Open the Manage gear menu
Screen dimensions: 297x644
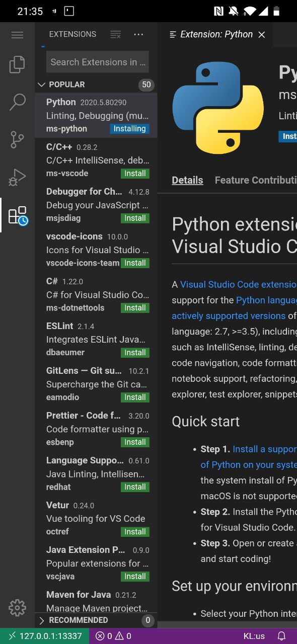[17, 608]
